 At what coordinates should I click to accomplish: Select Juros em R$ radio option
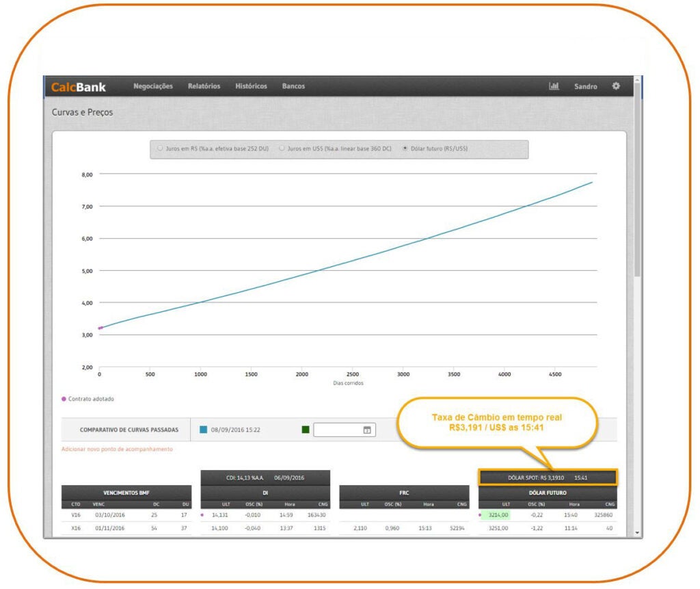(161, 148)
